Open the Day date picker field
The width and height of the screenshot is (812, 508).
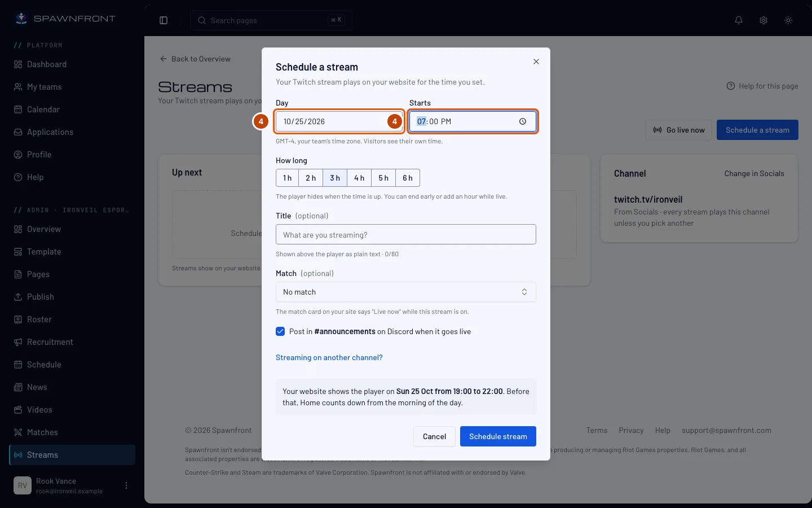pos(339,121)
